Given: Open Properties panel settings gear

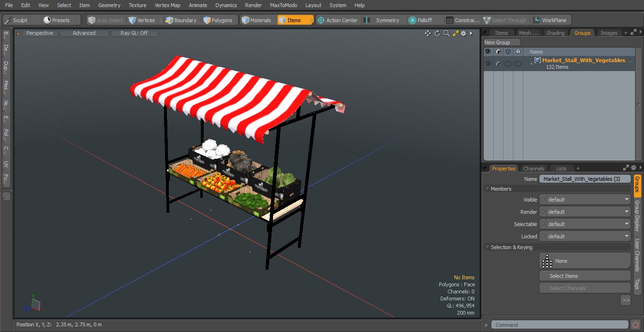Looking at the screenshot, I should coord(634,168).
